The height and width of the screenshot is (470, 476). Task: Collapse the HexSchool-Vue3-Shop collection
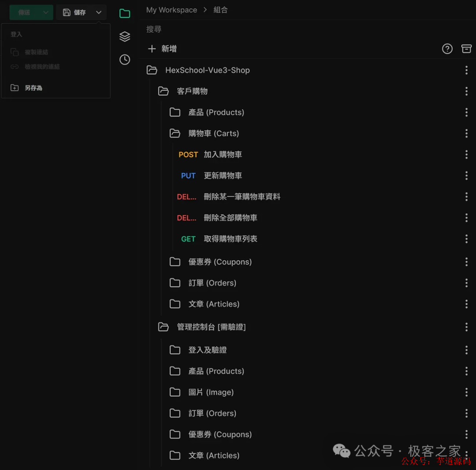click(152, 70)
